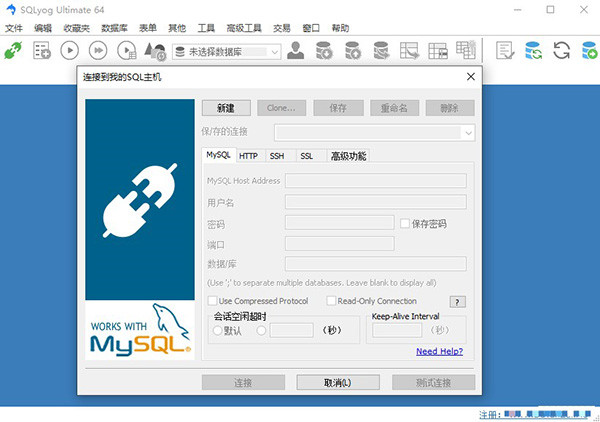Click the 端口 input field

(340, 243)
